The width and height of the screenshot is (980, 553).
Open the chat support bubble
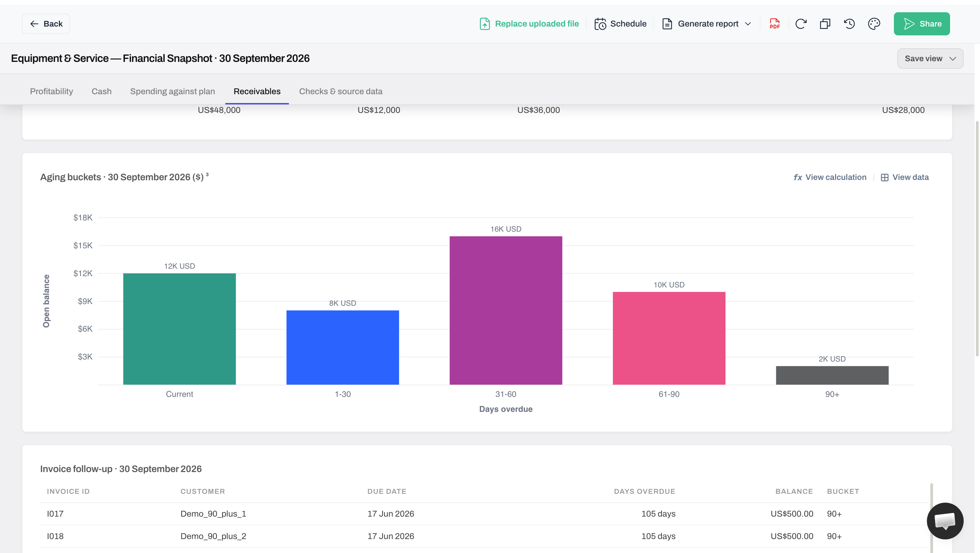pyautogui.click(x=945, y=521)
